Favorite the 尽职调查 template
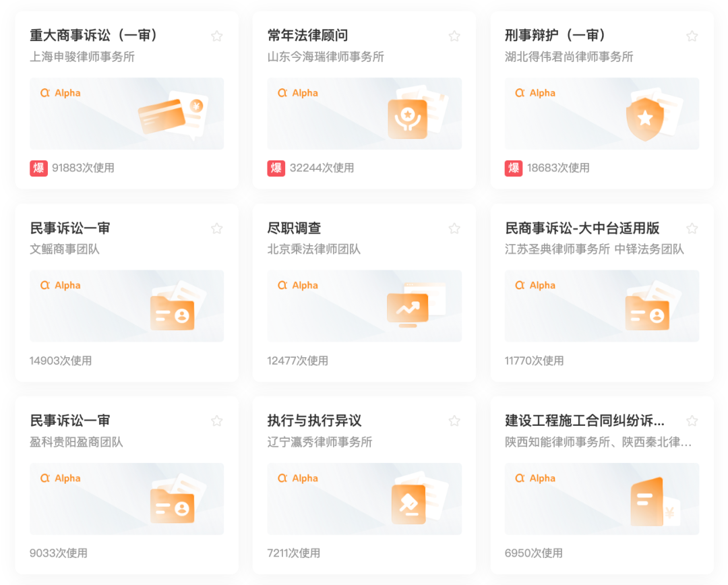Screen dimensions: 728x585 tap(454, 228)
